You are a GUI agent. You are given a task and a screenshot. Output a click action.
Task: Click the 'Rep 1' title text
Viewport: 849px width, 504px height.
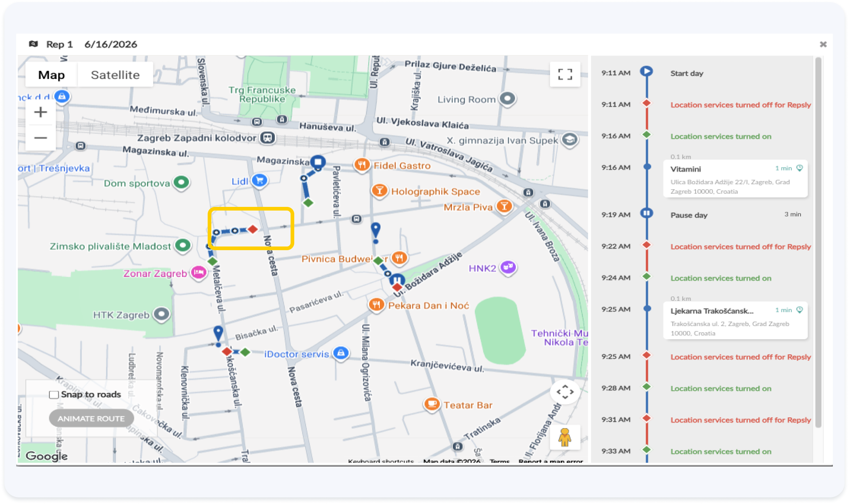(59, 44)
